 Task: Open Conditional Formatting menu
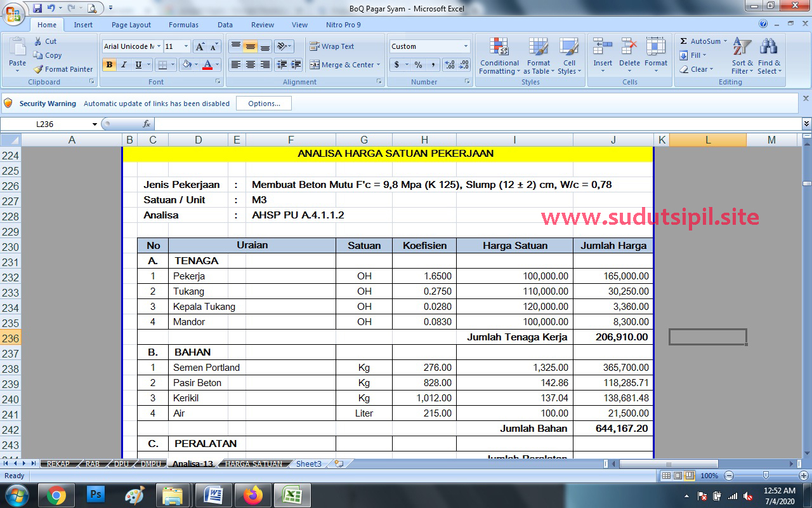(x=499, y=56)
